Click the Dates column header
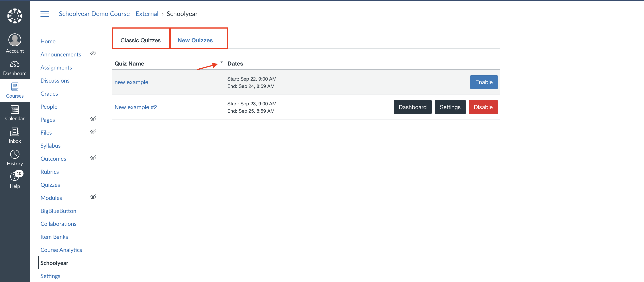 (235, 64)
